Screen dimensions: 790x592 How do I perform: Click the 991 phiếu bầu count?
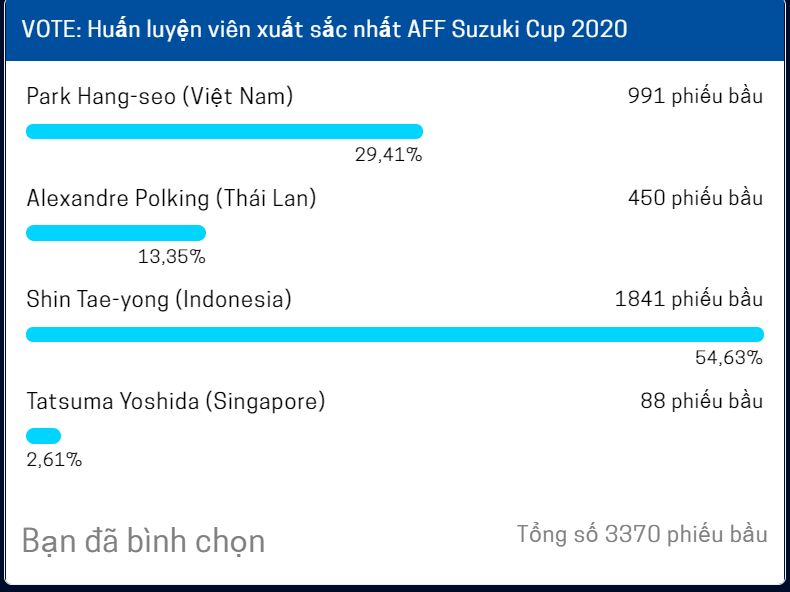(x=695, y=96)
